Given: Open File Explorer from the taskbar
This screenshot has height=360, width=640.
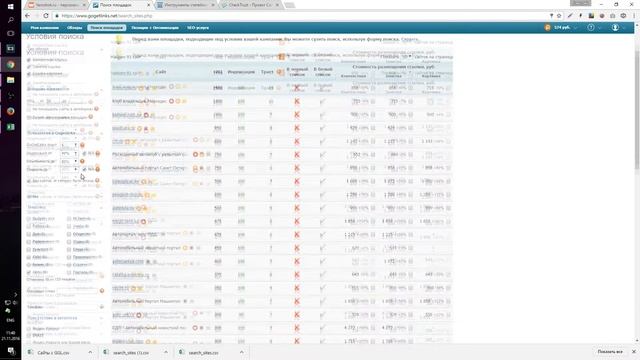Looking at the screenshot, I should pyautogui.click(x=11, y=80).
